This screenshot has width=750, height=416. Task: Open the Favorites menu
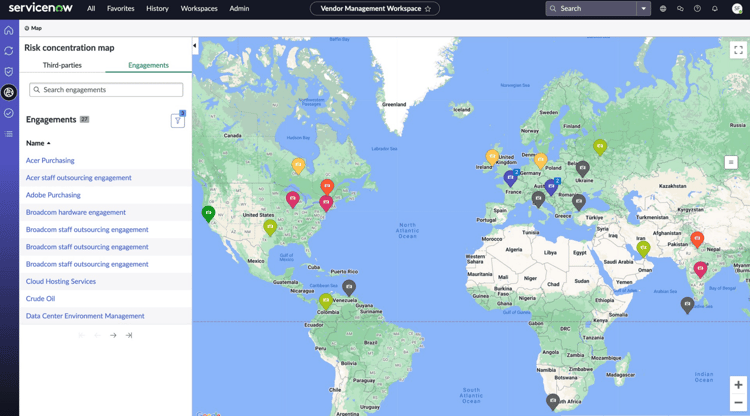click(x=121, y=9)
